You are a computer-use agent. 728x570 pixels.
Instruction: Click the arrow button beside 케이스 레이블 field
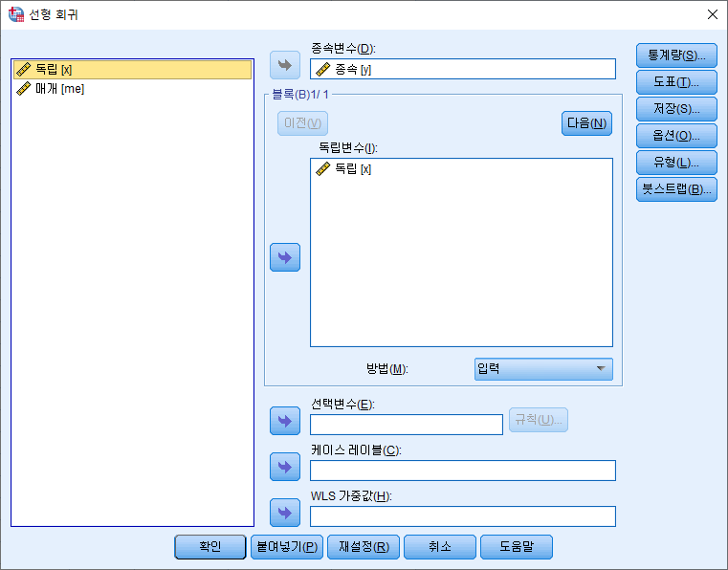(x=285, y=467)
